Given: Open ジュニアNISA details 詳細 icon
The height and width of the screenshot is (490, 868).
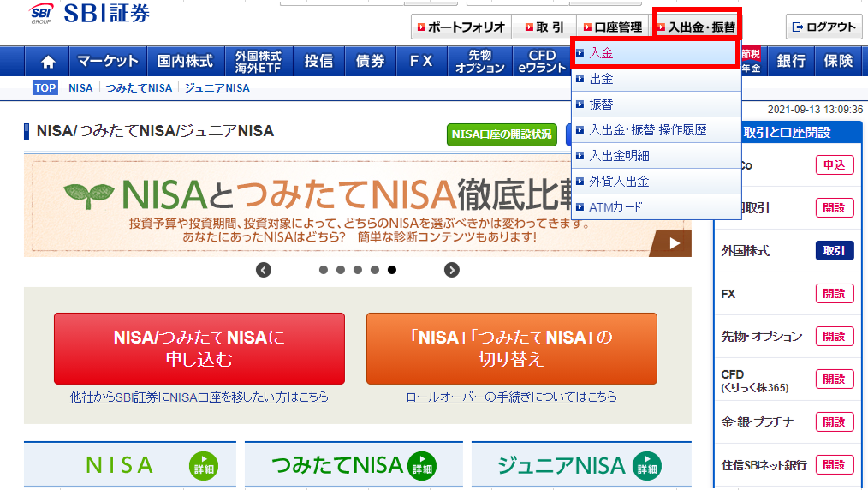Looking at the screenshot, I should [646, 466].
